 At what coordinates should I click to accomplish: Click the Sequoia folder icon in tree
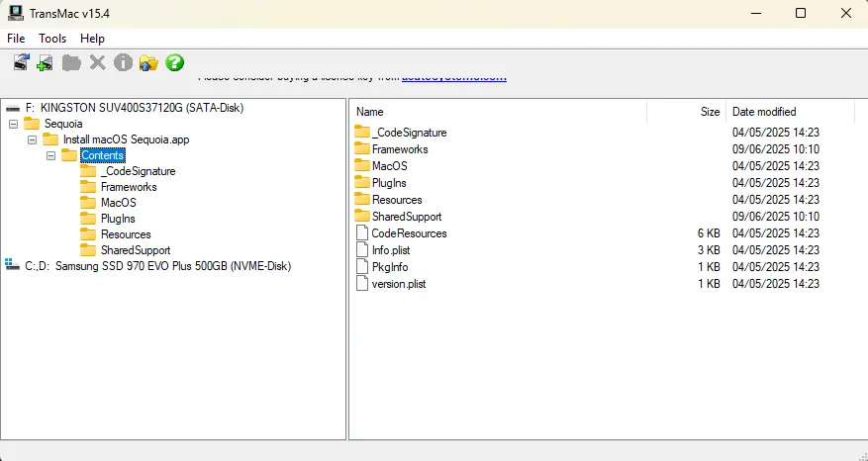pos(32,124)
